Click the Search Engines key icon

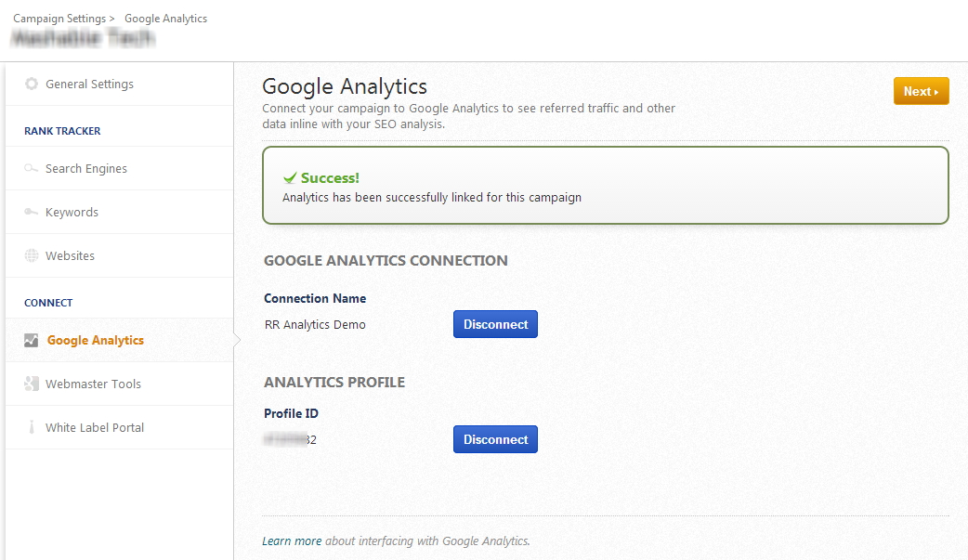32,169
